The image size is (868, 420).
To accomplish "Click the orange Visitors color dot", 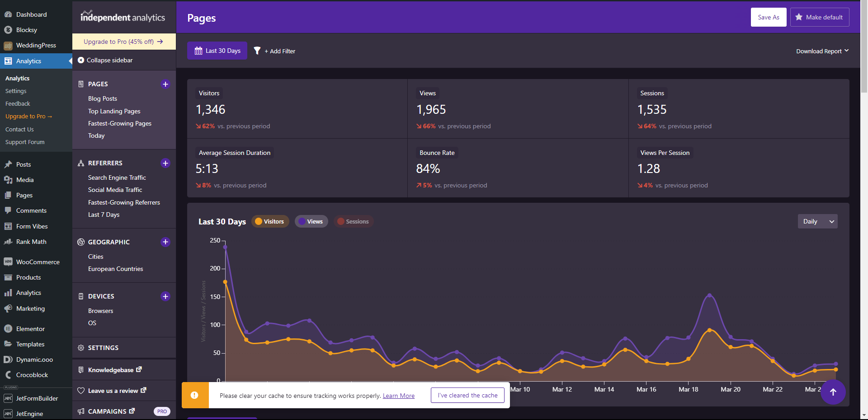I will [x=259, y=221].
